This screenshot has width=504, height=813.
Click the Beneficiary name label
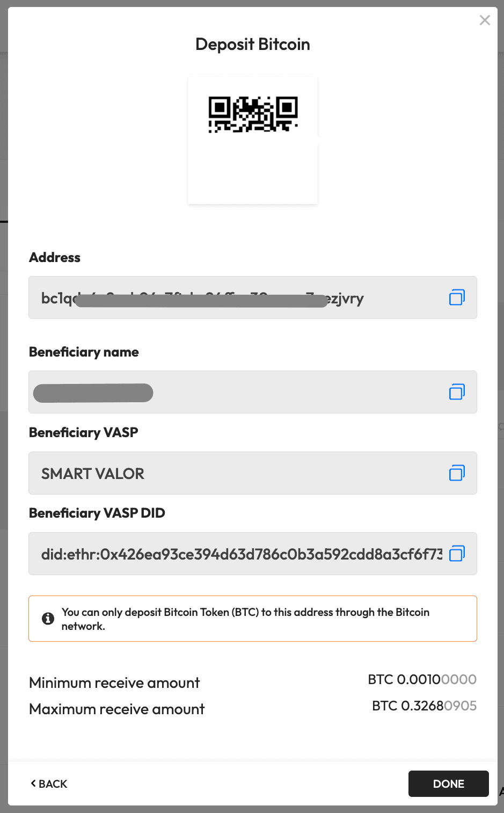(84, 352)
